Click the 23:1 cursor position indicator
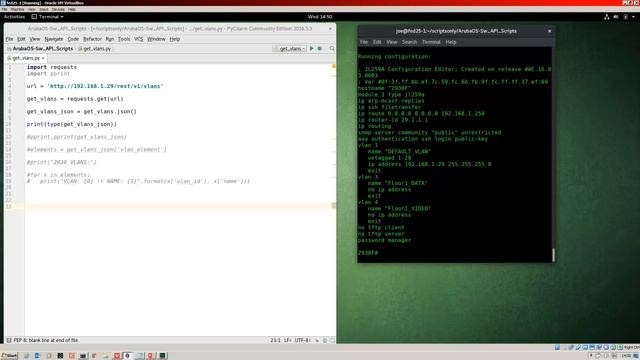The height and width of the screenshot is (360, 640). 275,340
